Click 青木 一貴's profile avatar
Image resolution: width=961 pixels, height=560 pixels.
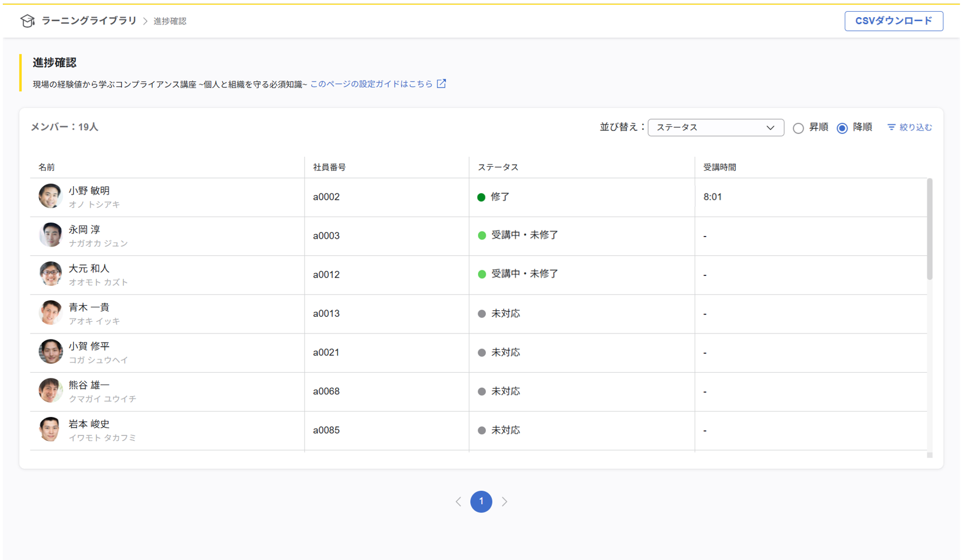pyautogui.click(x=50, y=313)
